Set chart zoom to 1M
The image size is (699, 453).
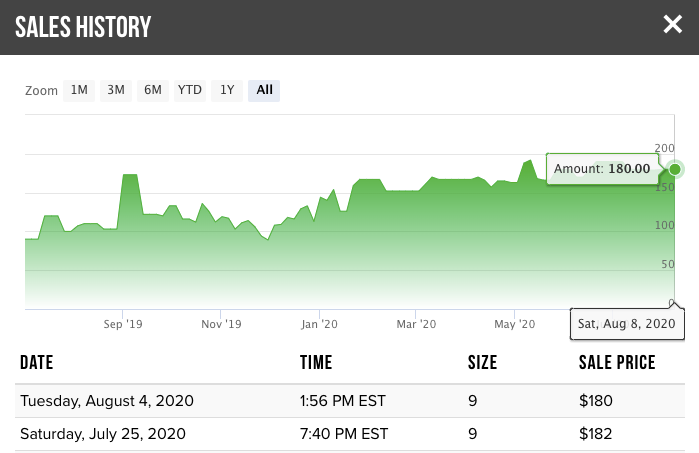(x=79, y=90)
